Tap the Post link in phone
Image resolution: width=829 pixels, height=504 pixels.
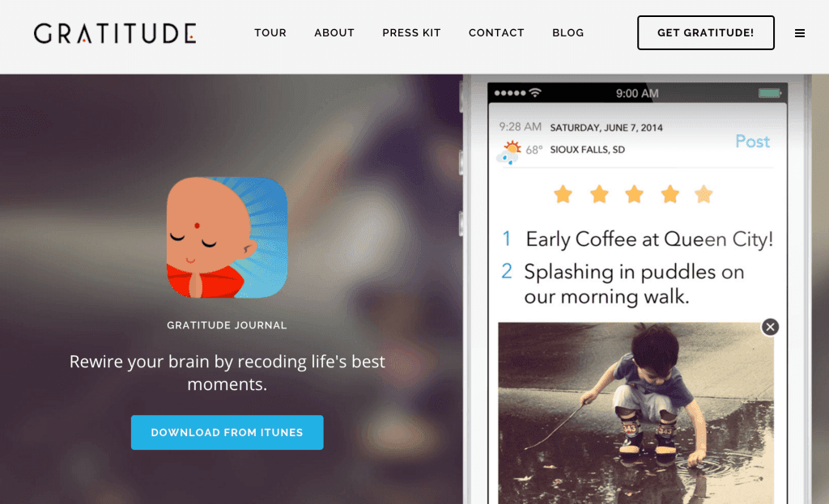[x=752, y=141]
